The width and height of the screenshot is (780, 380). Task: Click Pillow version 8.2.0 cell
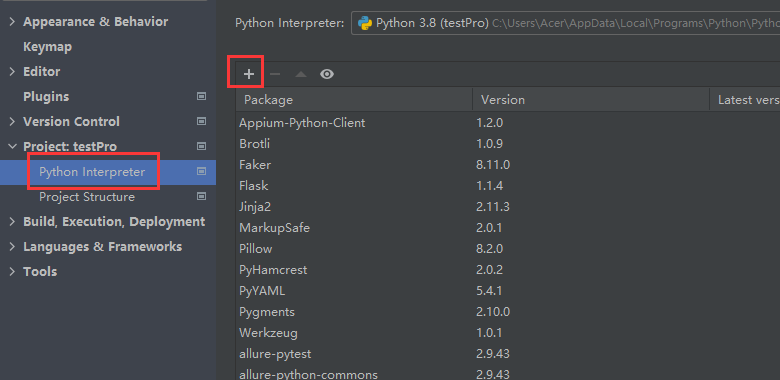coord(489,249)
